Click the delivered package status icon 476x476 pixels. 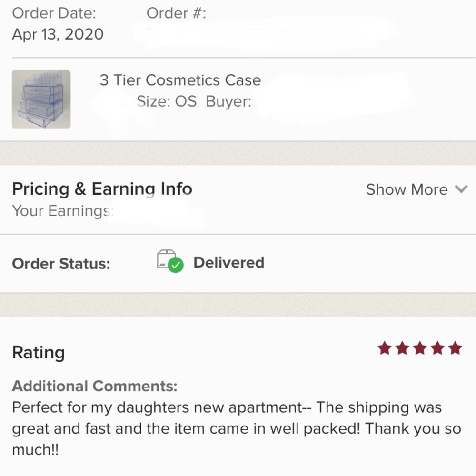click(170, 261)
